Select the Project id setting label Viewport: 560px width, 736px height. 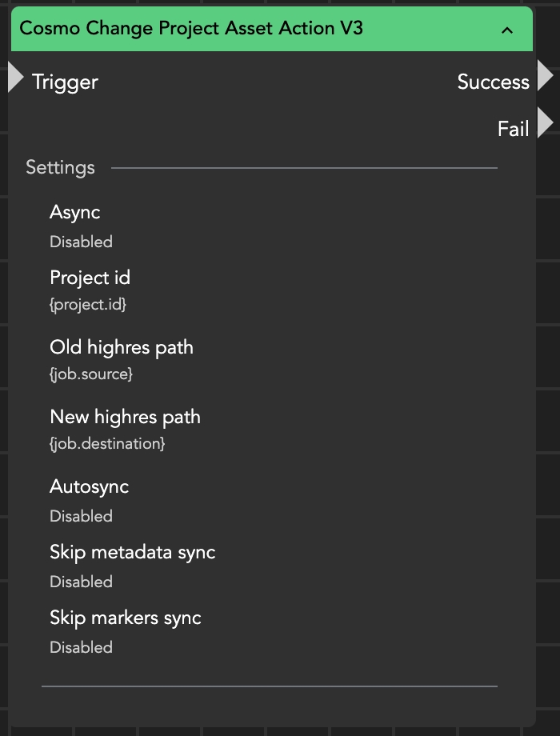90,278
